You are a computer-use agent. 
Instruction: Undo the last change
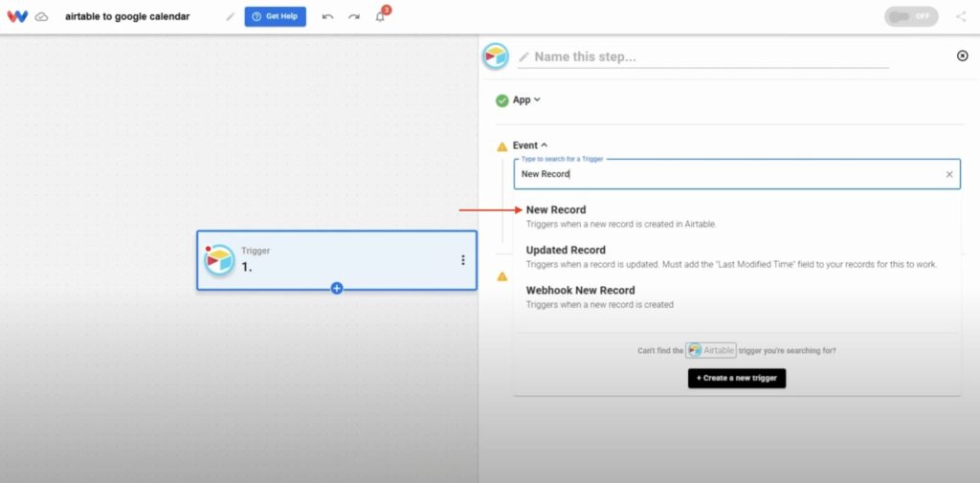click(327, 17)
